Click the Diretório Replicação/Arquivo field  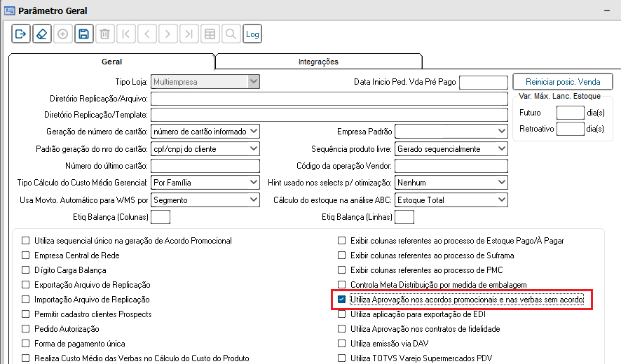329,99
